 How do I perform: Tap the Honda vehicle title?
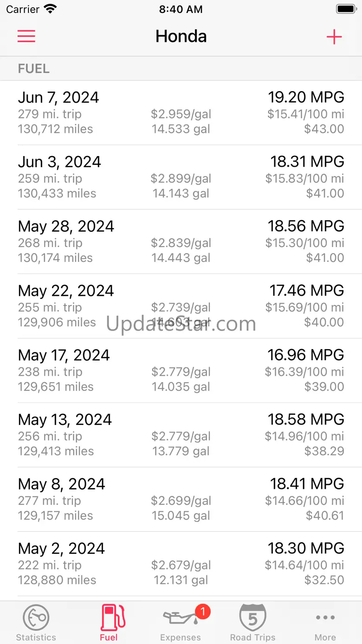[181, 37]
